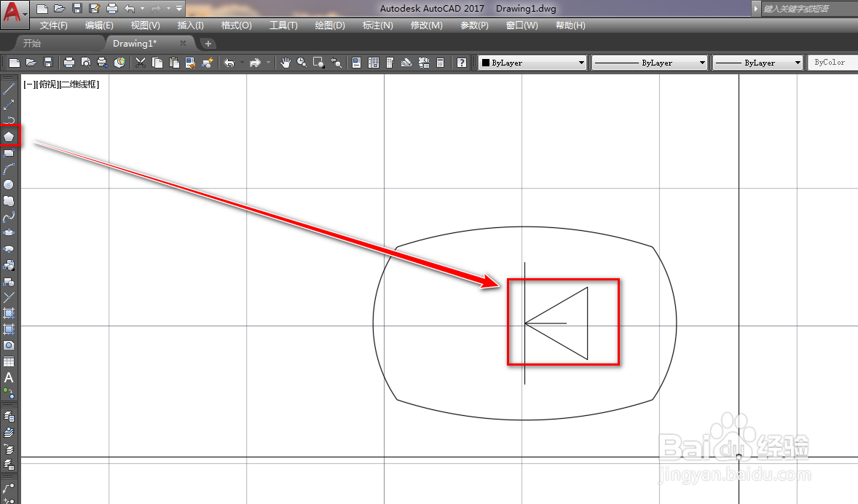Click the search keyword input field
858x504 pixels.
click(808, 9)
